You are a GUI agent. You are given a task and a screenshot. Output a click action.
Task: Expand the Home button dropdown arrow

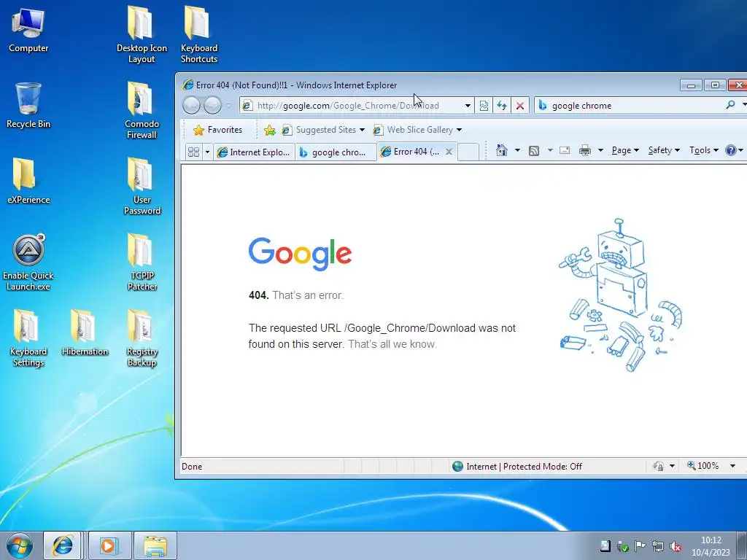(517, 150)
